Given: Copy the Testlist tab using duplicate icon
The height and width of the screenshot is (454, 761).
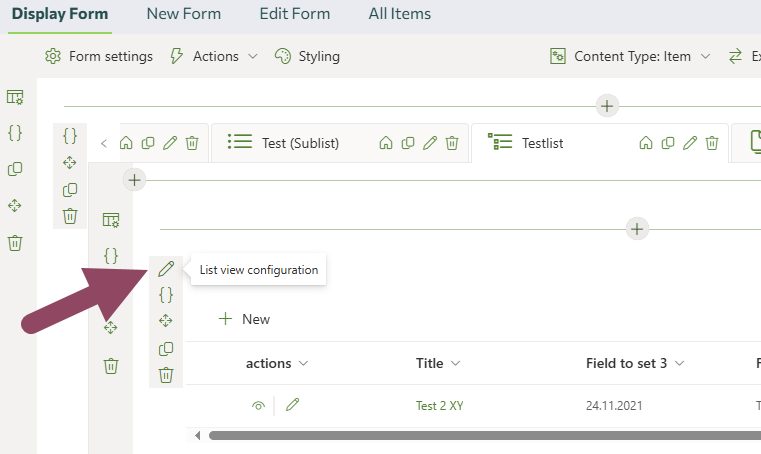Looking at the screenshot, I should coord(668,143).
